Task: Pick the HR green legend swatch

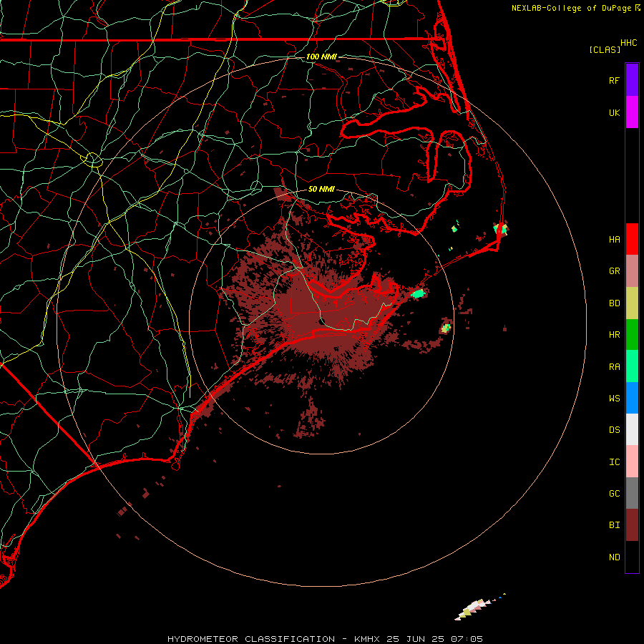Action: coord(632,335)
